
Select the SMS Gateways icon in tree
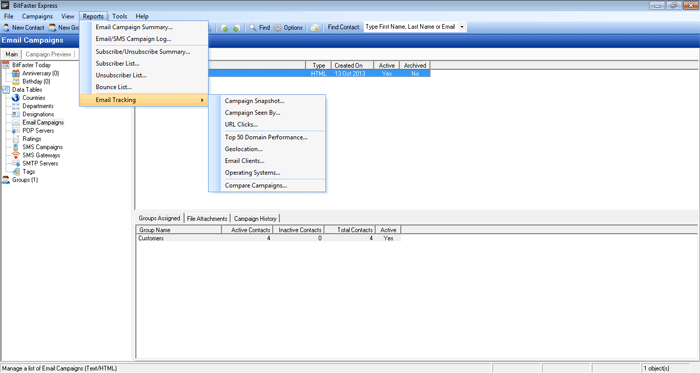pos(16,155)
